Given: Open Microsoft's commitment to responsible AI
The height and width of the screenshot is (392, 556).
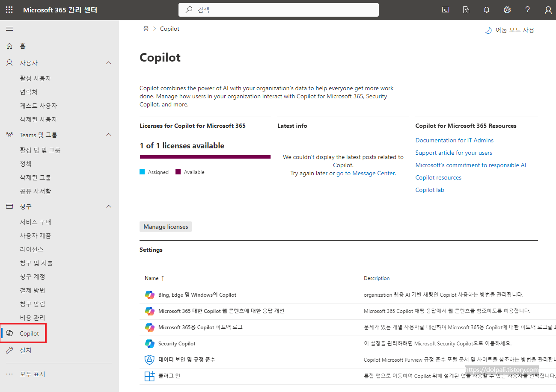Looking at the screenshot, I should coord(470,165).
